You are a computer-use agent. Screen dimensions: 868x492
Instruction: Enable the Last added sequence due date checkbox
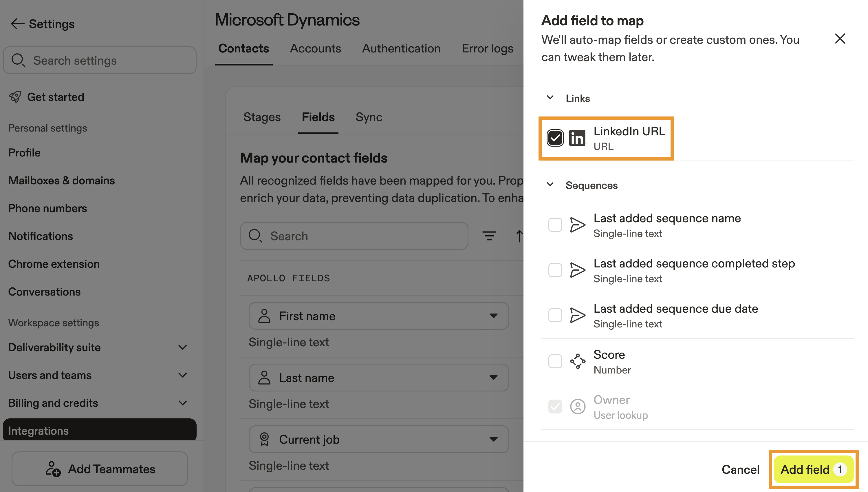[x=555, y=315]
